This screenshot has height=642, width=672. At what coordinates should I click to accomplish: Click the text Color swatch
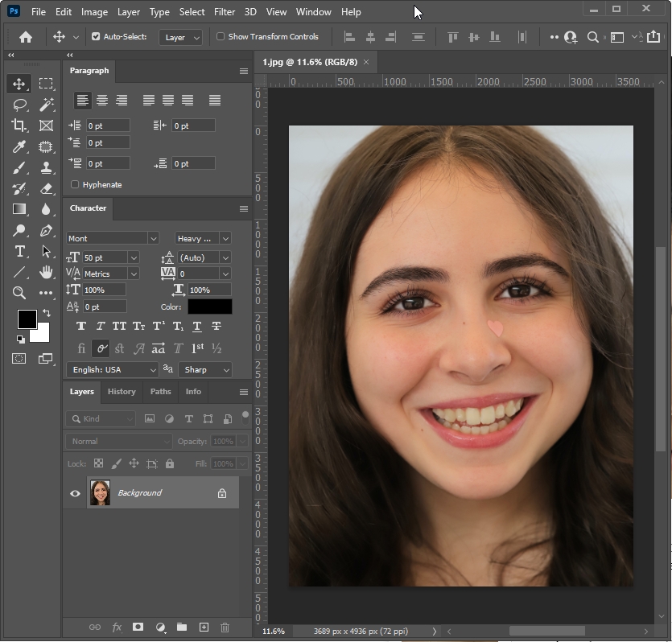pyautogui.click(x=209, y=307)
